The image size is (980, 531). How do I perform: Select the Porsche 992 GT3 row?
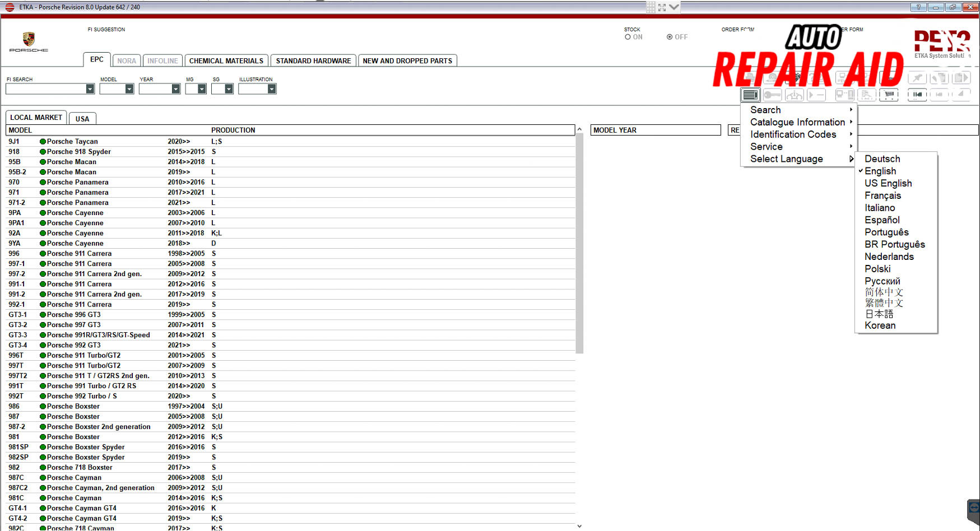[291, 345]
